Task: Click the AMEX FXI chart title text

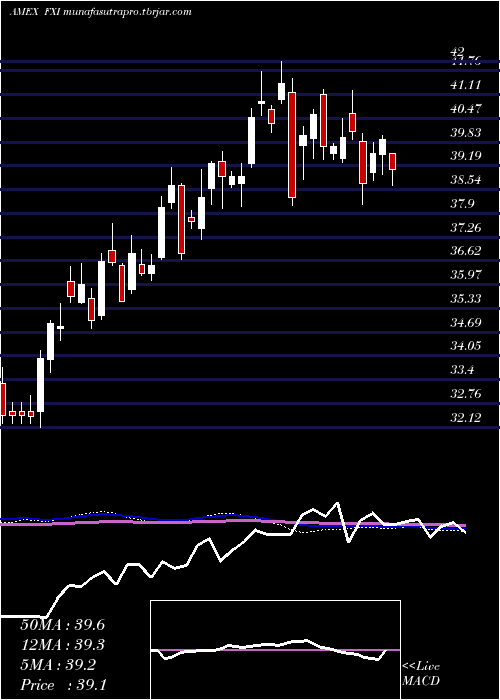Action: (x=100, y=12)
